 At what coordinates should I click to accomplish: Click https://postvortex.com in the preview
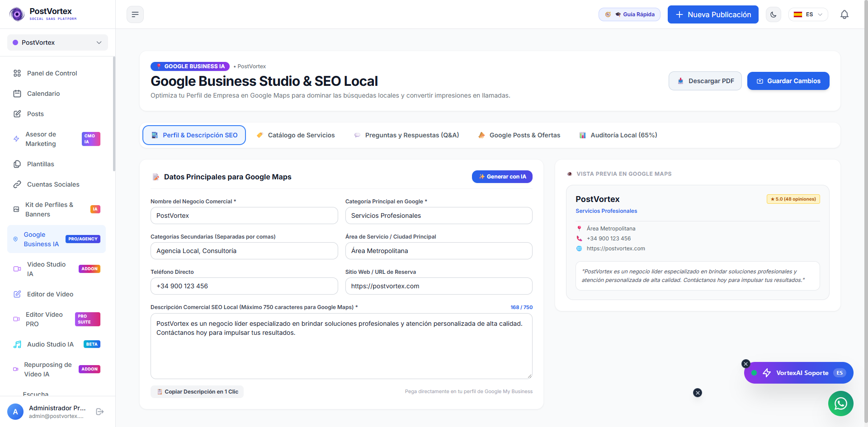click(616, 249)
